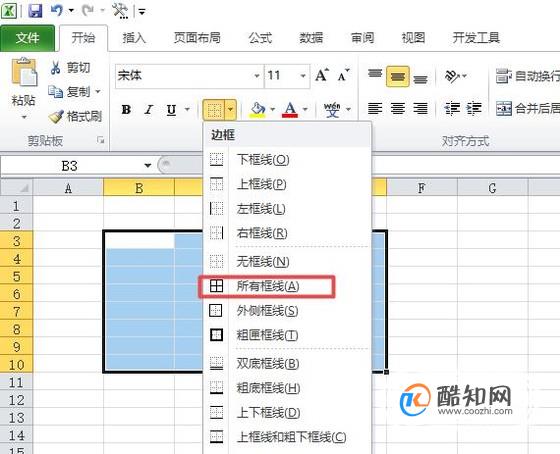This screenshot has width=560, height=454.
Task: Click the Paste clipboard icon
Action: point(24,72)
